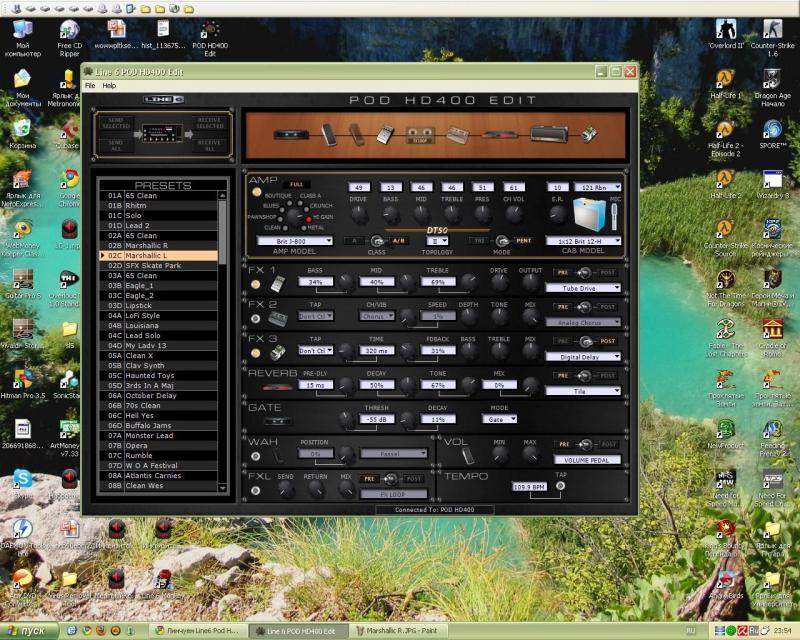The width and height of the screenshot is (800, 640).
Task: Toggle the amp power button off
Action: (257, 192)
